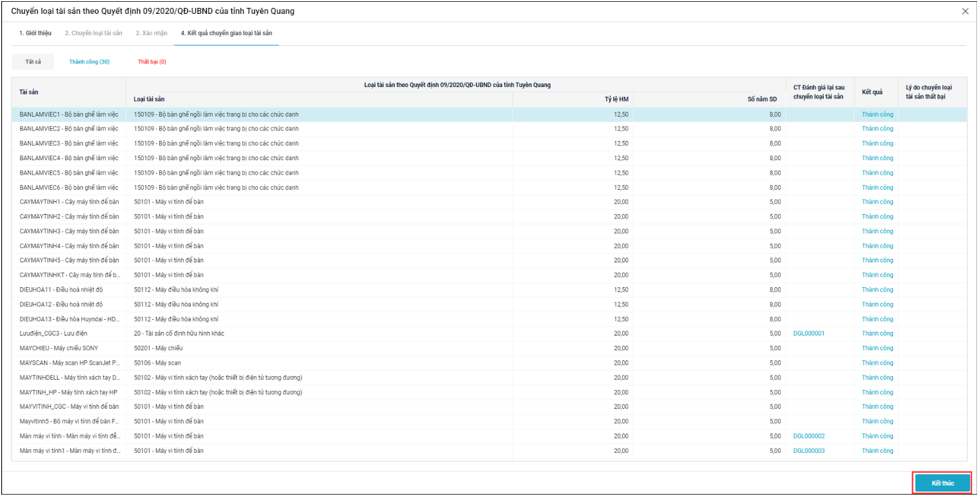Close the asset conversion dialog
The image size is (980, 497).
(965, 11)
